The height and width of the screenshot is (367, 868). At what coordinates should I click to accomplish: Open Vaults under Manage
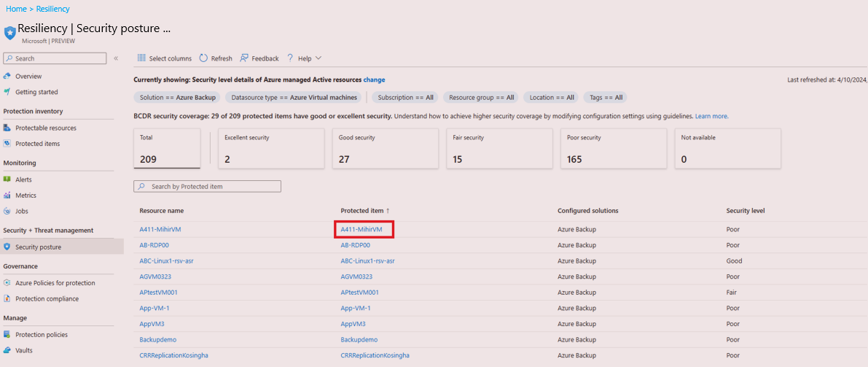click(24, 349)
